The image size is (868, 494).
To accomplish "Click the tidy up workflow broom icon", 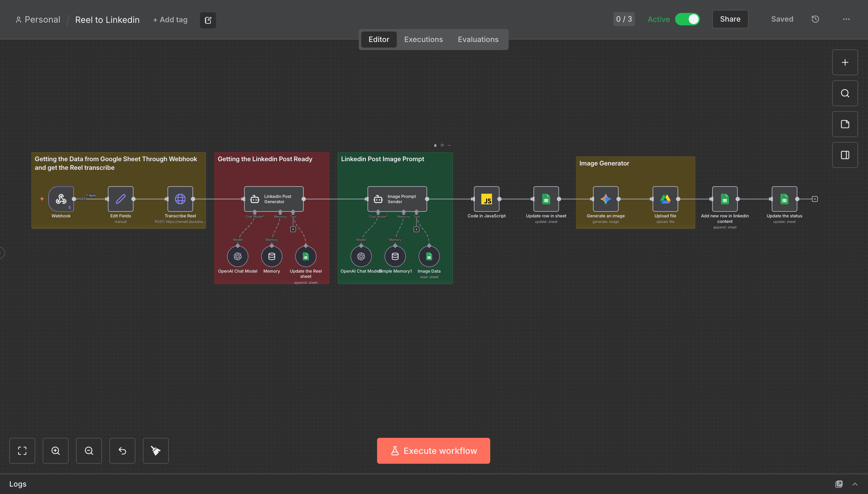I will (155, 450).
